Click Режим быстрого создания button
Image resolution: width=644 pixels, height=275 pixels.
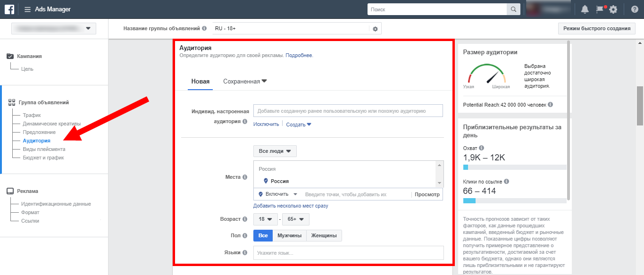pos(597,28)
